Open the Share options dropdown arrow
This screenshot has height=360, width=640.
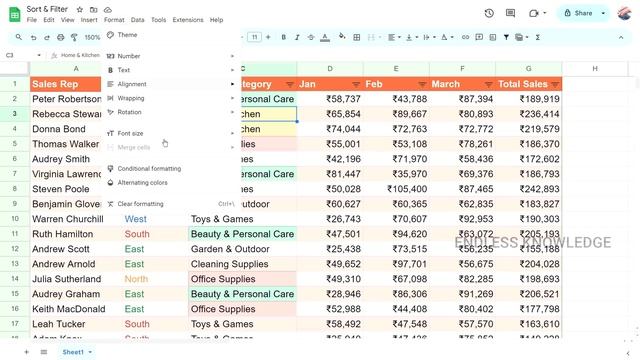click(x=603, y=13)
